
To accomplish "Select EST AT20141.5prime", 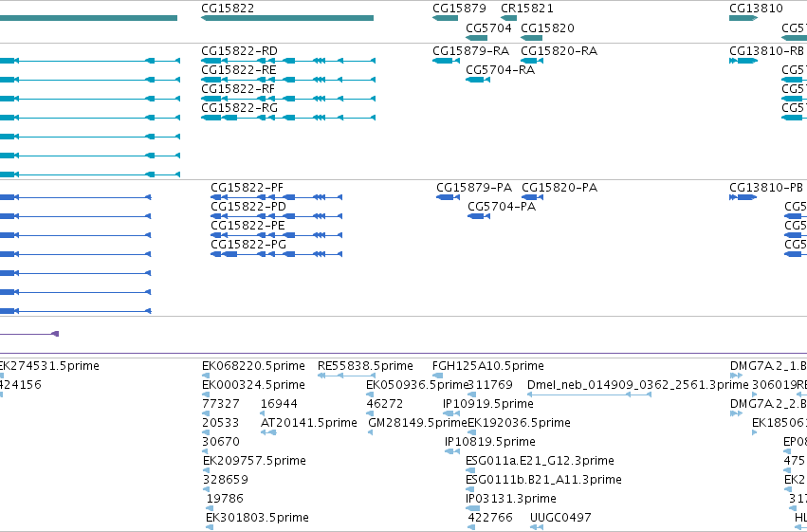I will click(x=268, y=432).
